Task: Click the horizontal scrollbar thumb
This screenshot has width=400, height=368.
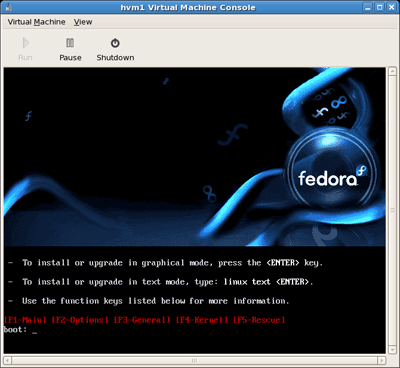Action: click(x=195, y=360)
